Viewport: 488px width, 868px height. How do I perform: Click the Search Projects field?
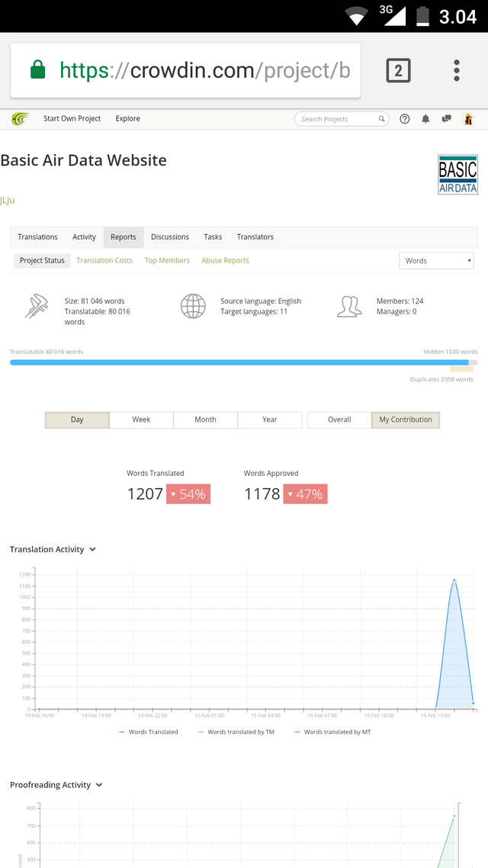pyautogui.click(x=342, y=119)
